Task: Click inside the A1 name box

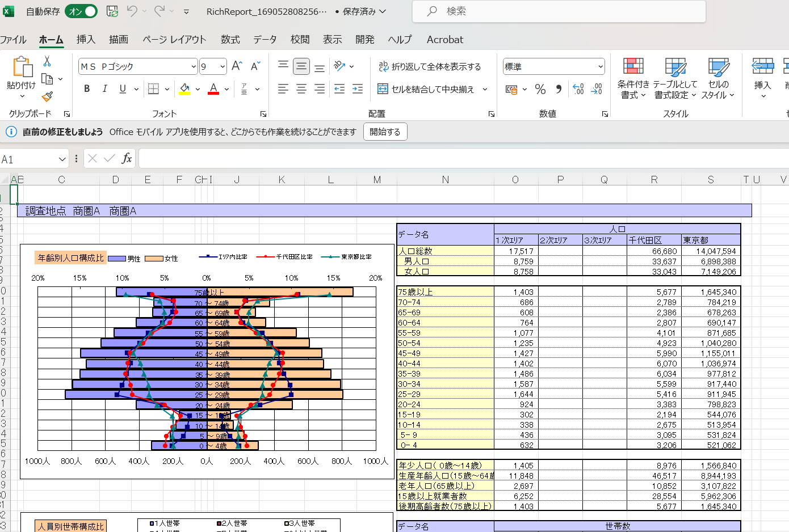Action: click(28, 158)
